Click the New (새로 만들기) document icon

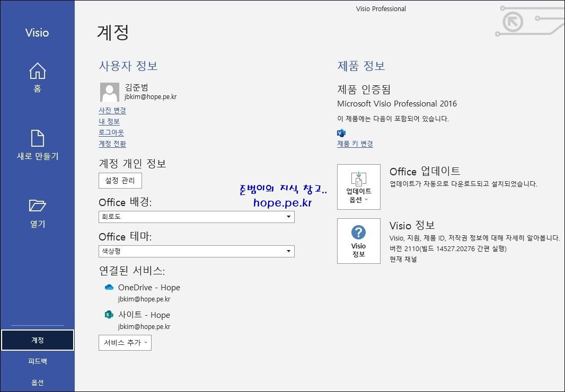tap(38, 138)
